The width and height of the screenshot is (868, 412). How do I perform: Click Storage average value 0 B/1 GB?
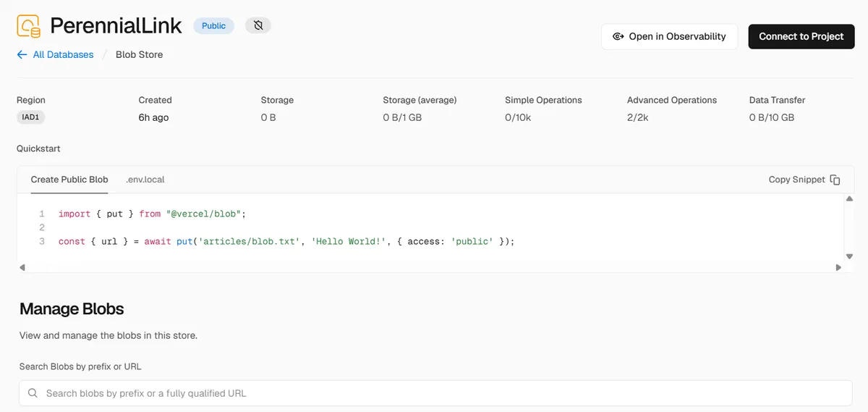point(402,117)
